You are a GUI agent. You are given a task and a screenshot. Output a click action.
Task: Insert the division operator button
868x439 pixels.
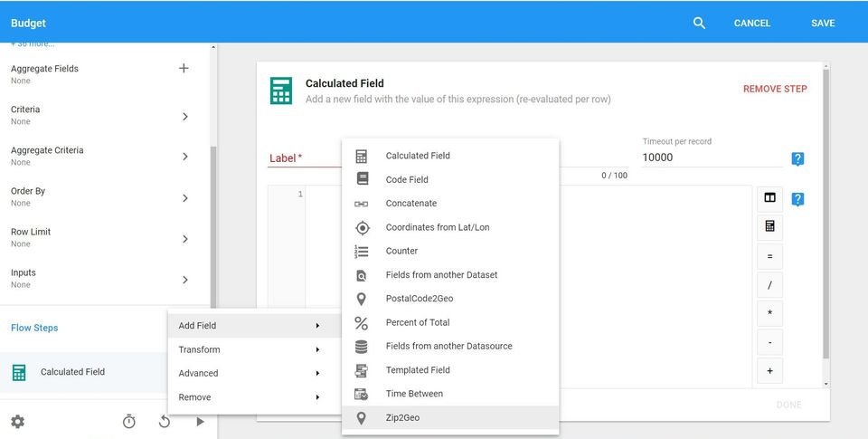[x=769, y=285]
